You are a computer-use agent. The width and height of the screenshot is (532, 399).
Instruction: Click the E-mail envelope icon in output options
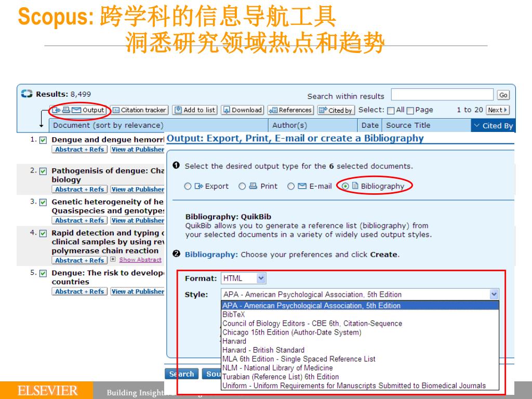coord(302,186)
